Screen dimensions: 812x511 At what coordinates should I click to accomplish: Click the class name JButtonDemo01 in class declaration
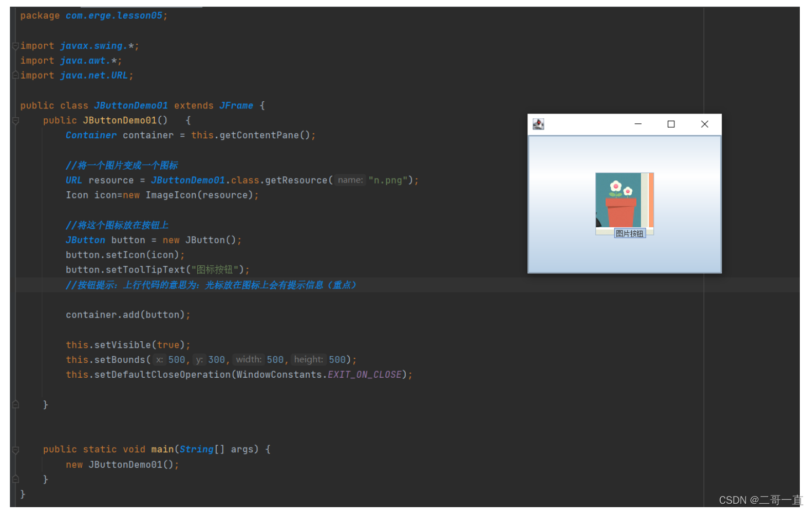(131, 106)
